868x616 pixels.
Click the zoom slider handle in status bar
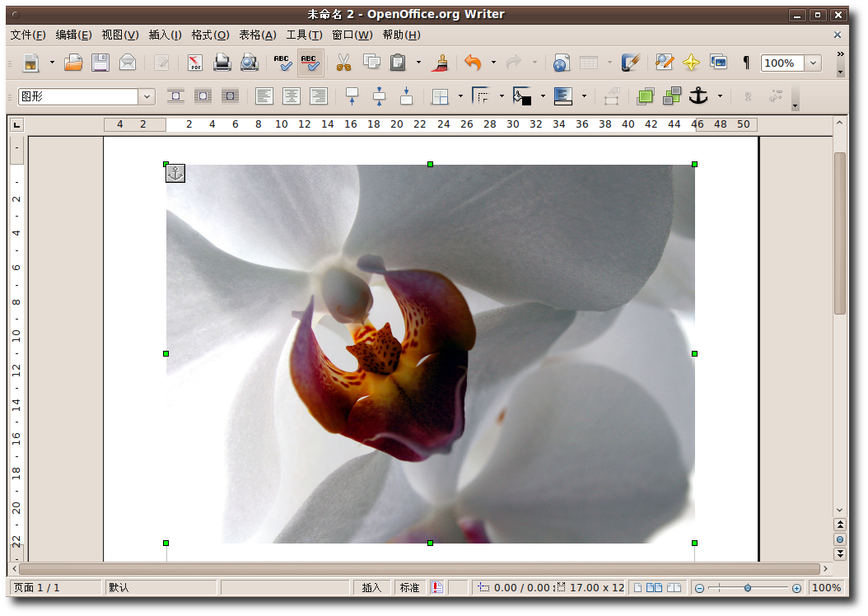point(747,587)
